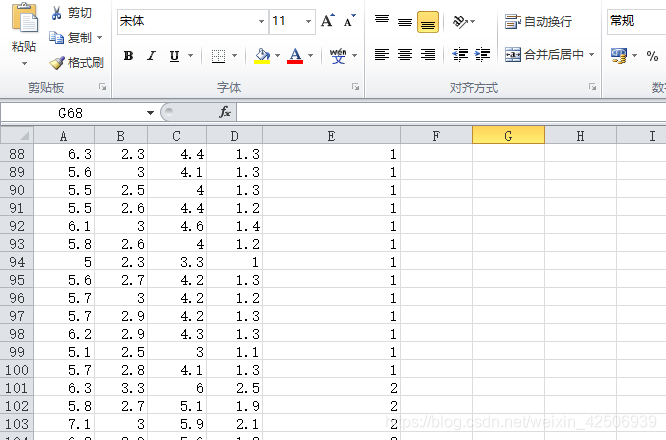The height and width of the screenshot is (440, 666).
Task: Apply red font color A
Action: click(x=295, y=56)
